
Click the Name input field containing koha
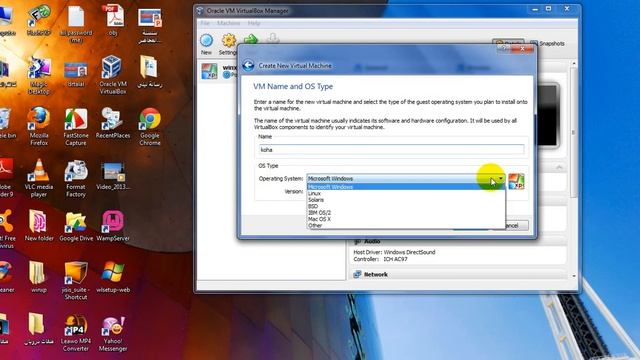pos(391,150)
